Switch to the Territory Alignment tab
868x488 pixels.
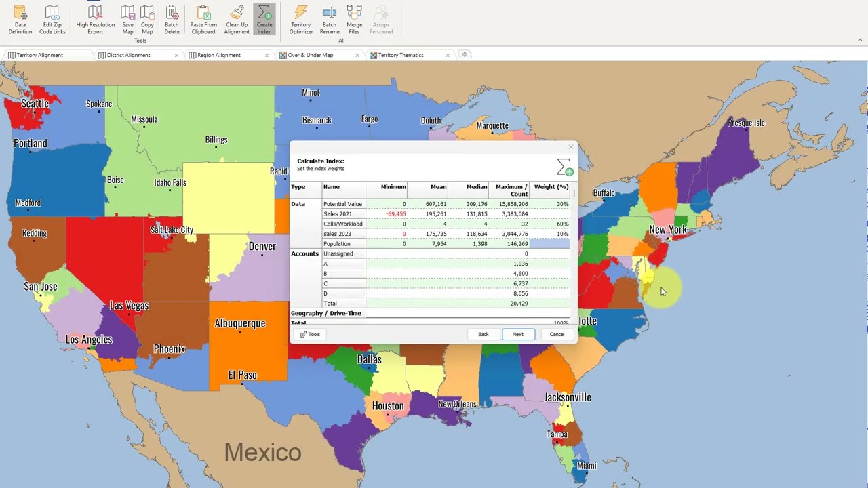47,55
